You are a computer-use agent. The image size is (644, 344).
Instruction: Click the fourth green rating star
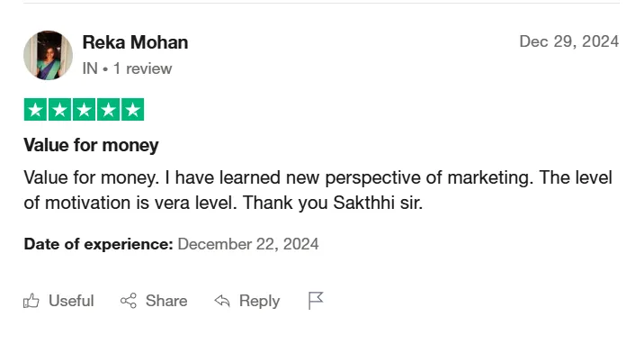pyautogui.click(x=109, y=110)
